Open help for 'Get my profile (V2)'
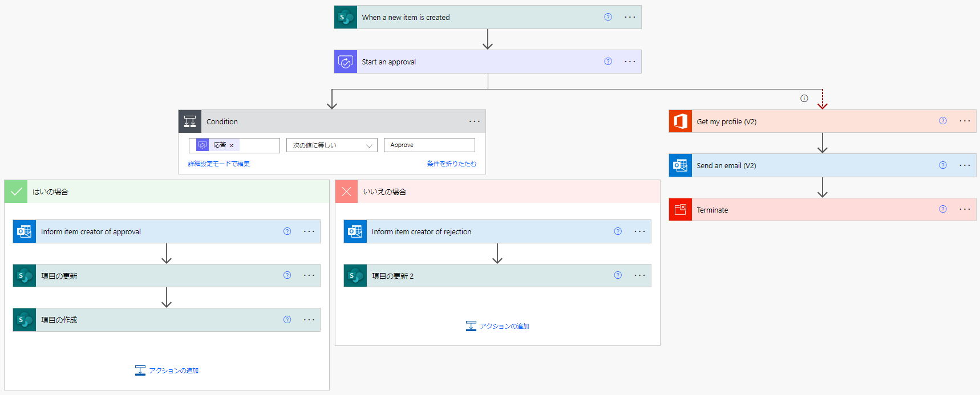 [943, 121]
